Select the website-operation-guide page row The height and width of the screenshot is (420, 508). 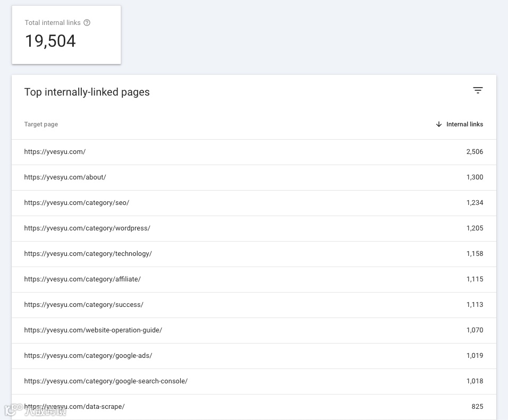pos(93,330)
